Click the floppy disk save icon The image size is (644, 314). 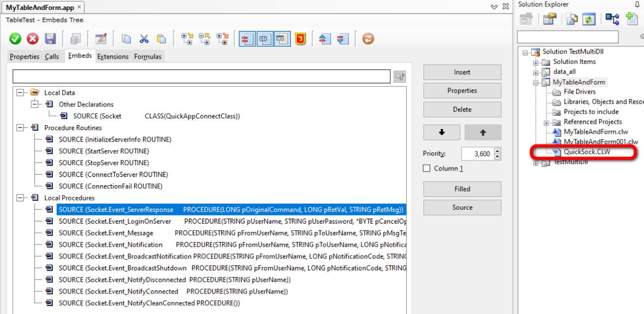pos(50,39)
